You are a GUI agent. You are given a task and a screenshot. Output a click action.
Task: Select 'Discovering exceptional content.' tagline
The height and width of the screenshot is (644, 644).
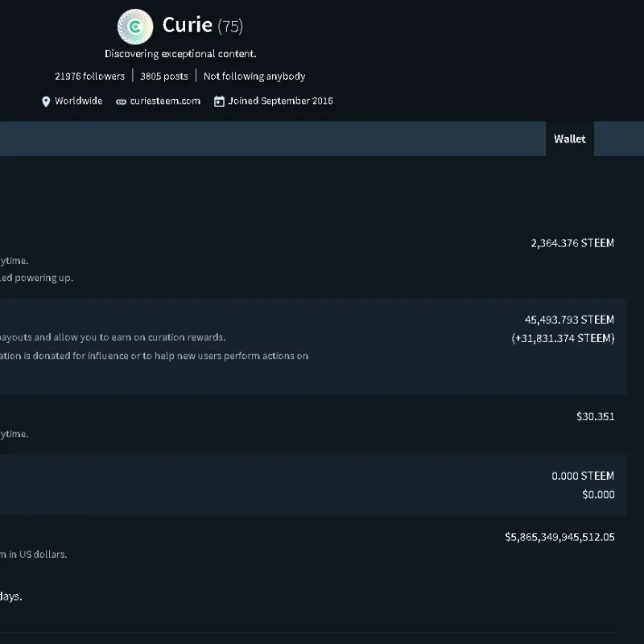(180, 54)
